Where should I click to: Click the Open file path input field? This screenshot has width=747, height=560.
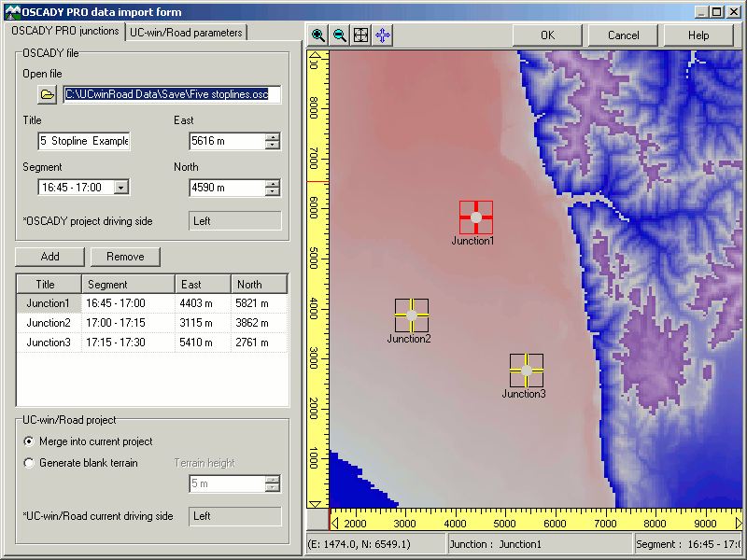(x=172, y=94)
